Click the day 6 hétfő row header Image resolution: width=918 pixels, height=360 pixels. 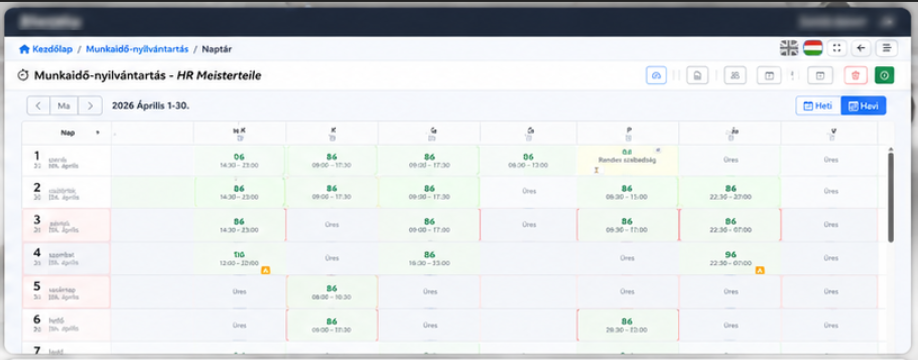point(66,325)
